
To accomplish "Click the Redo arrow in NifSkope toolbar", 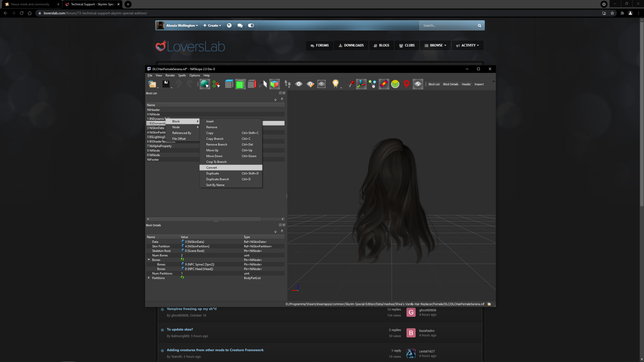I will pyautogui.click(x=190, y=84).
